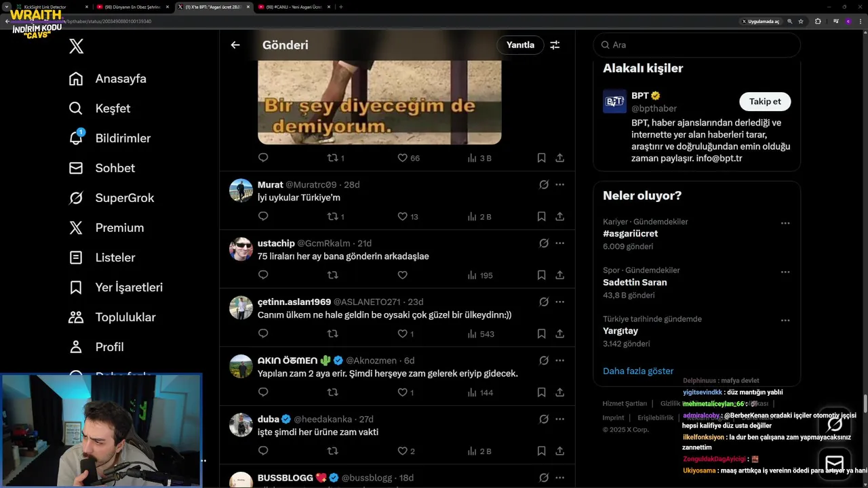Open Yer İşaretleri bookmarks
The width and height of the screenshot is (868, 488).
coord(116,287)
